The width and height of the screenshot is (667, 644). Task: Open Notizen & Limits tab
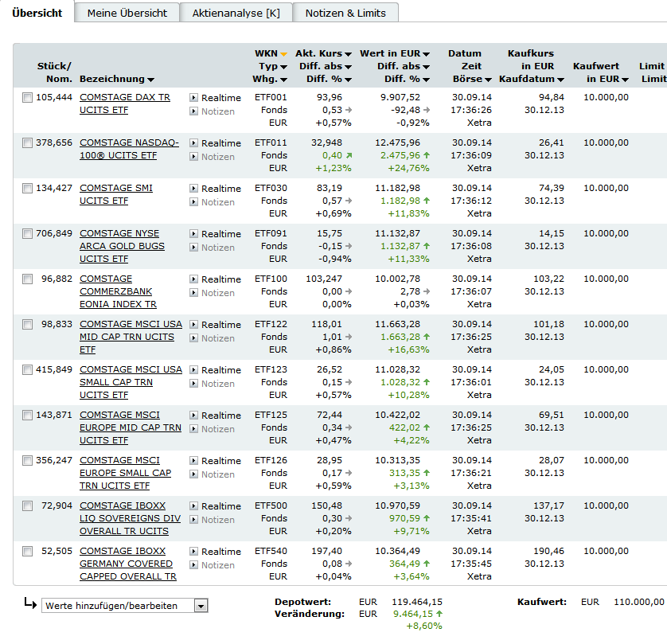click(345, 13)
